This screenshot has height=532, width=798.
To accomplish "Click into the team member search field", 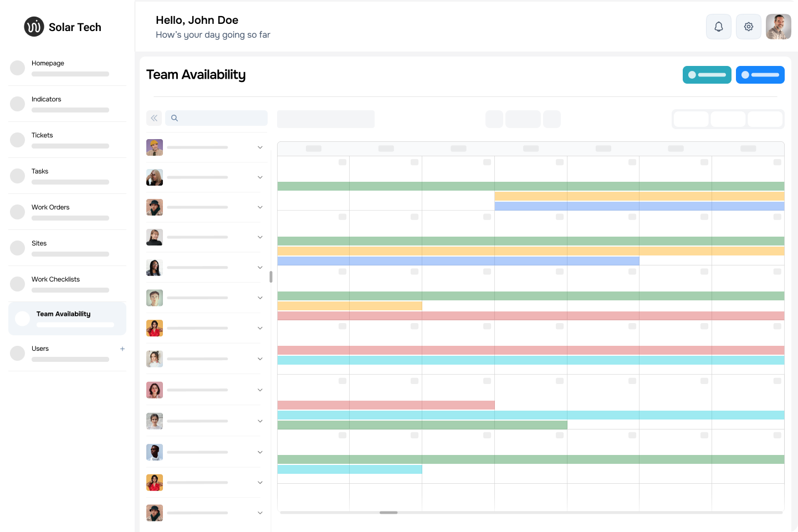I will tap(222, 118).
